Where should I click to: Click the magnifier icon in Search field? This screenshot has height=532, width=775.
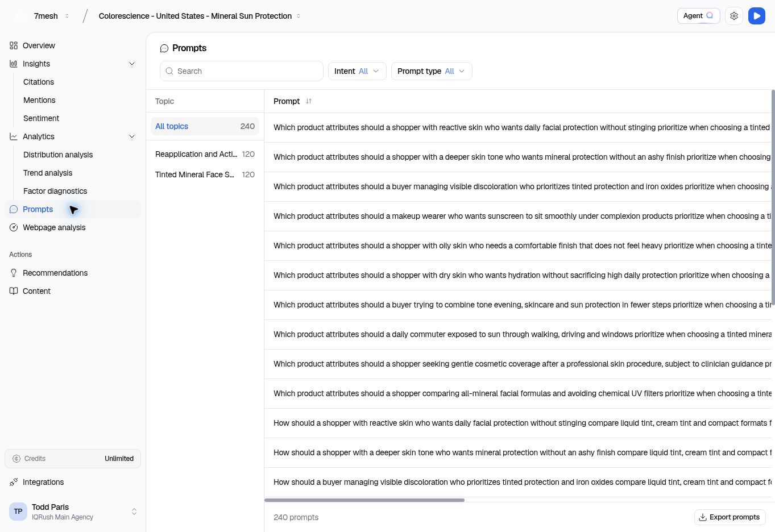(x=169, y=71)
